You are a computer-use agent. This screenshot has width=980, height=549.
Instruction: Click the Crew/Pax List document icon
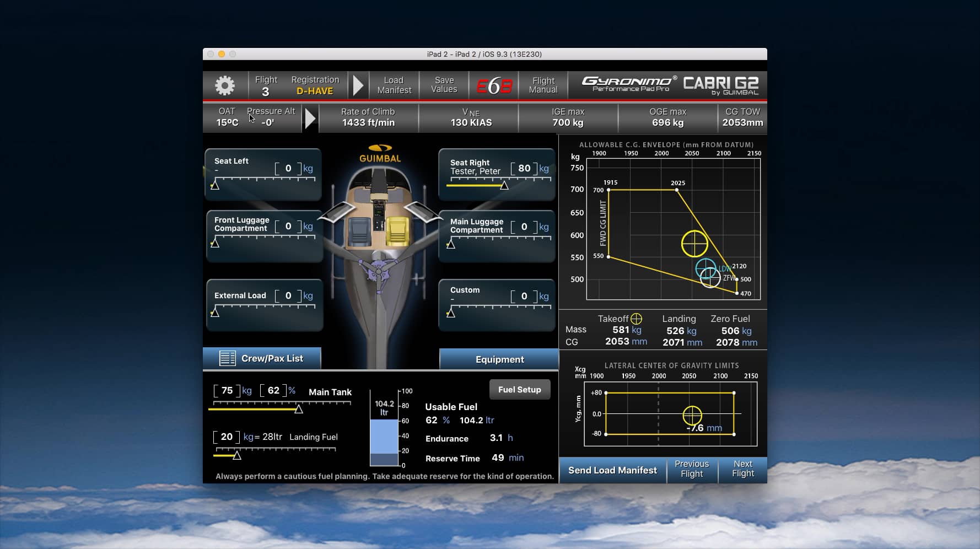tap(228, 358)
